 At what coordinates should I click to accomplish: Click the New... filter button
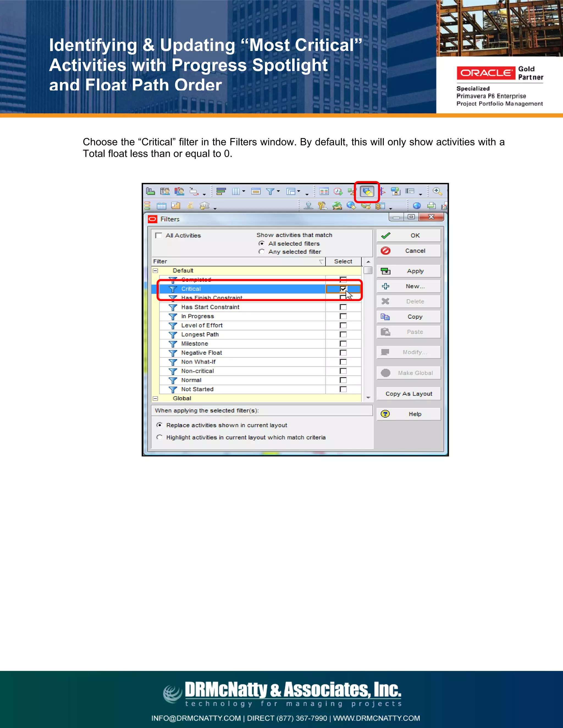409,286
